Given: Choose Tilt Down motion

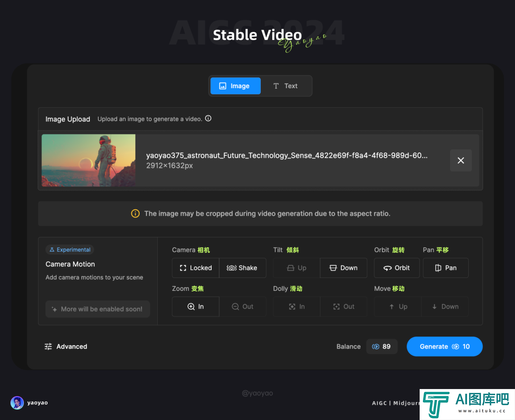Looking at the screenshot, I should click(x=343, y=268).
